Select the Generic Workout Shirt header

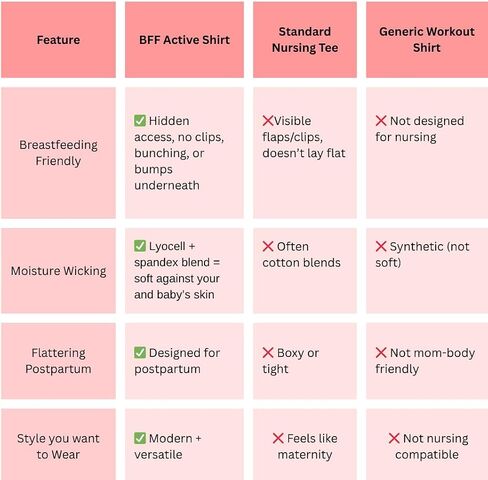[x=427, y=40]
